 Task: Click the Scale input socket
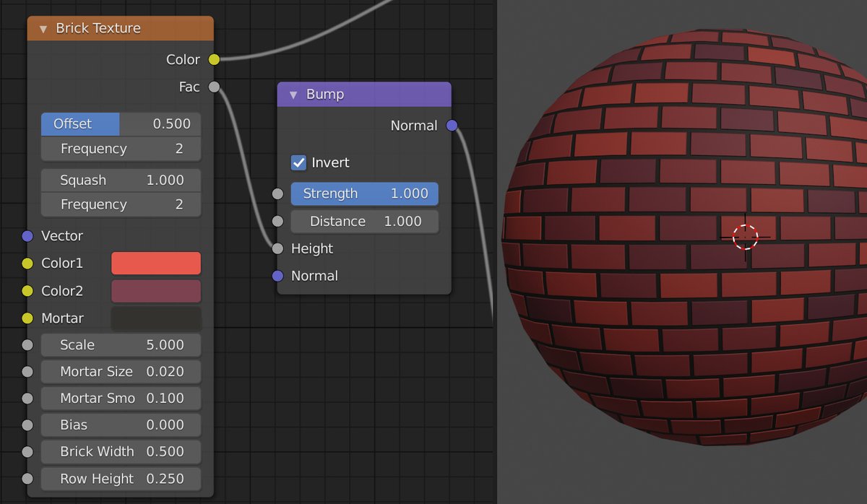point(27,345)
